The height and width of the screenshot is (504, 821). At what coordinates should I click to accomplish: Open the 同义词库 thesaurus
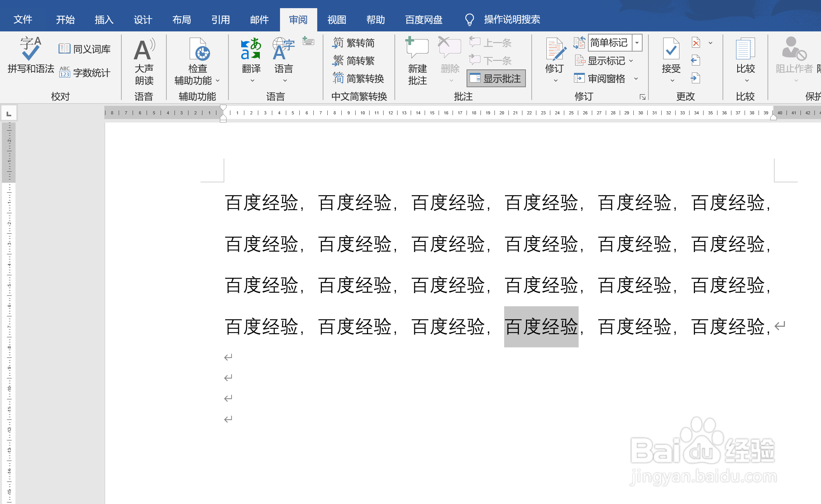(x=85, y=49)
